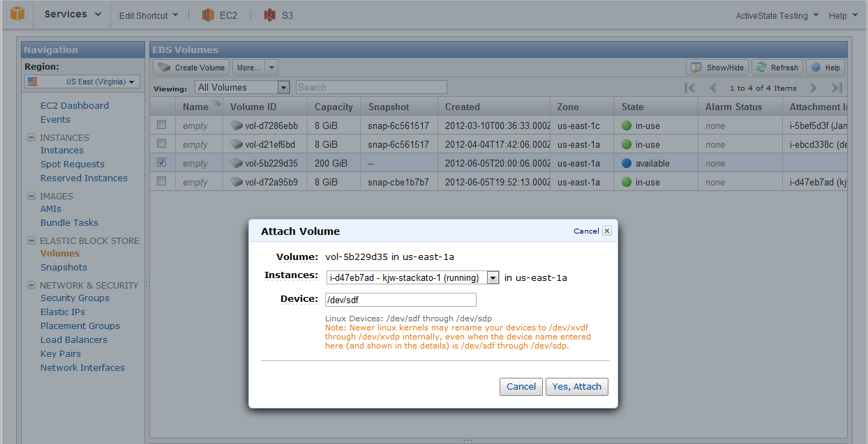Click the US flag region icon
The width and height of the screenshot is (868, 444).
point(32,82)
